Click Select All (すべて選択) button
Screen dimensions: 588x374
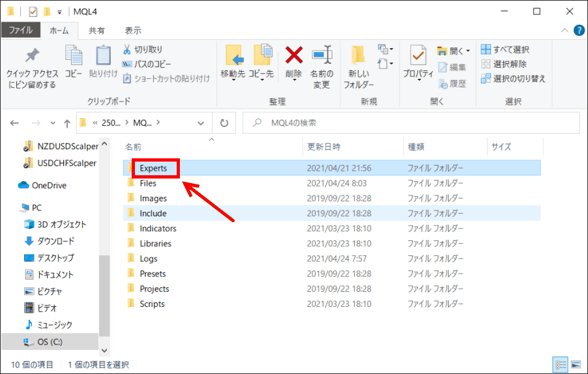pyautogui.click(x=505, y=50)
